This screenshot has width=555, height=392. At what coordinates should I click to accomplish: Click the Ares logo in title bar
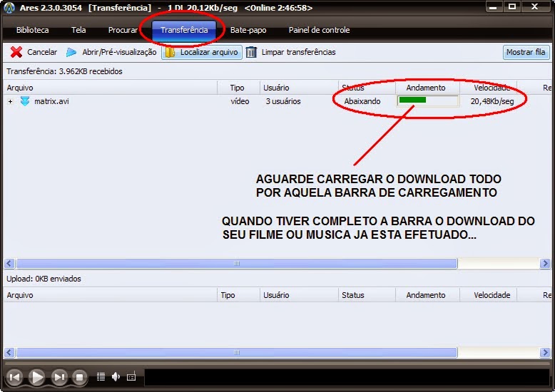pos(9,7)
